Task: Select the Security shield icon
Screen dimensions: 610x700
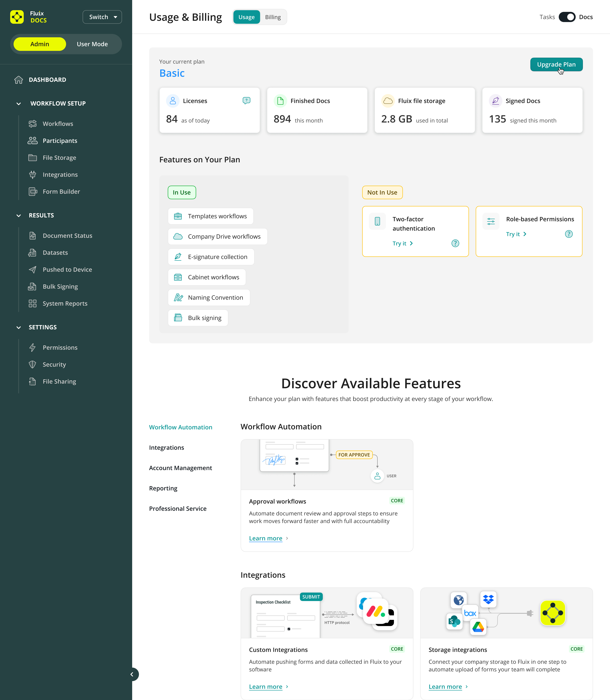Action: [32, 365]
